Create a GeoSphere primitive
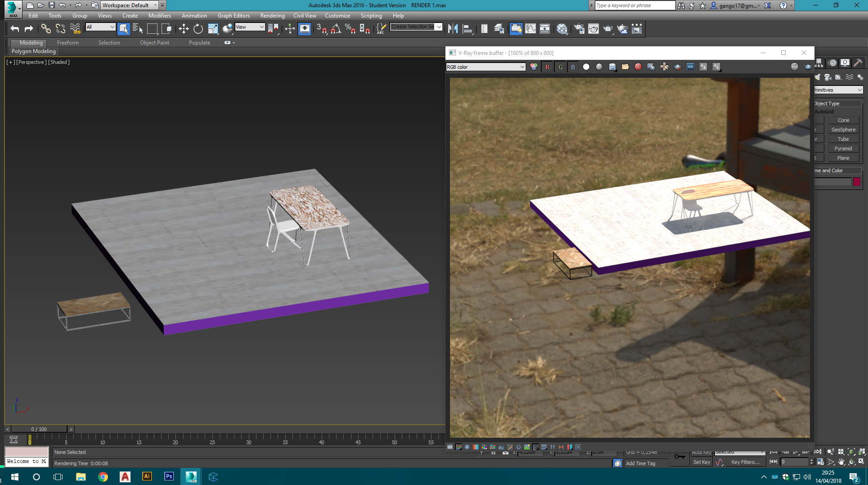Image resolution: width=868 pixels, height=485 pixels. (844, 130)
